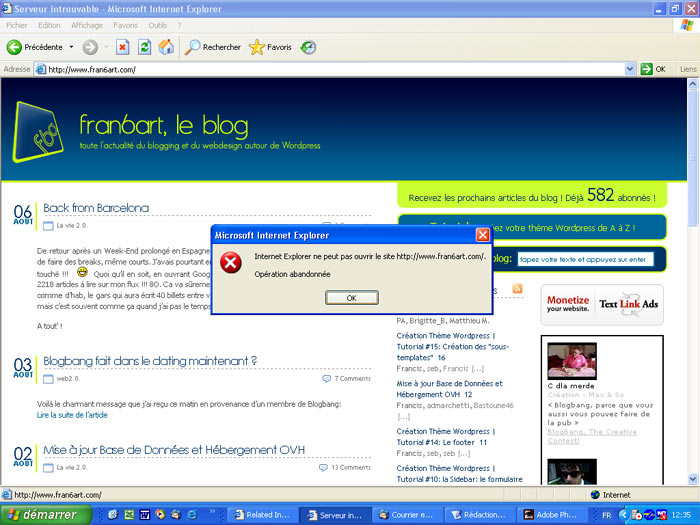Switch to 'Related In...' taskbar window
The image size is (700, 525).
[263, 515]
